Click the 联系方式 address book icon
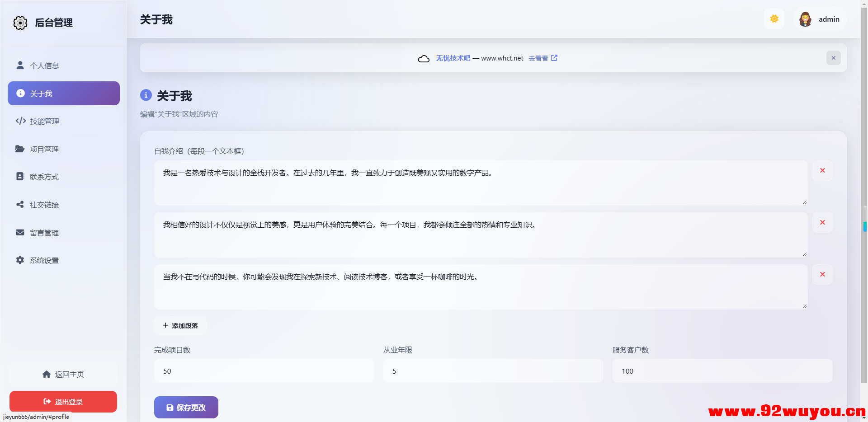The height and width of the screenshot is (422, 868). click(x=20, y=177)
